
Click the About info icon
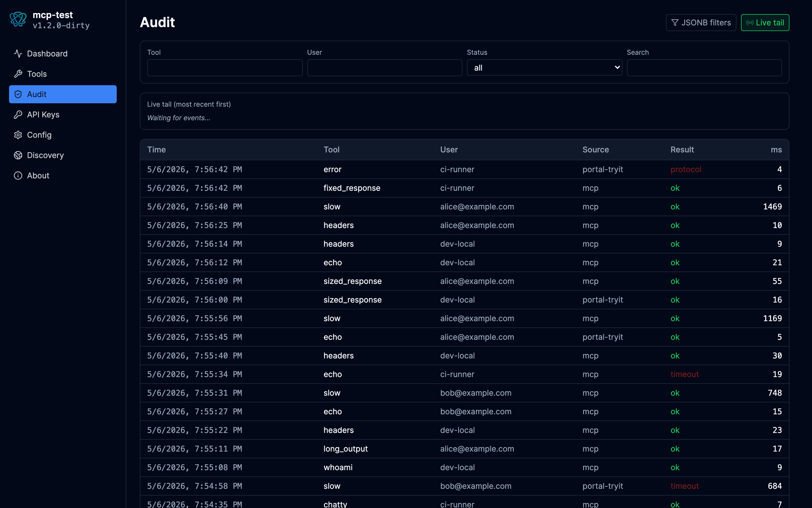(x=18, y=176)
